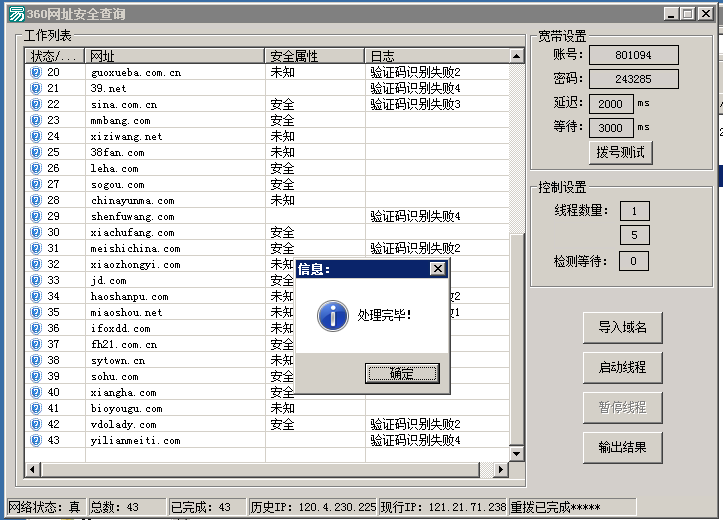Click the 网络状态: 真 status entry

point(46,508)
